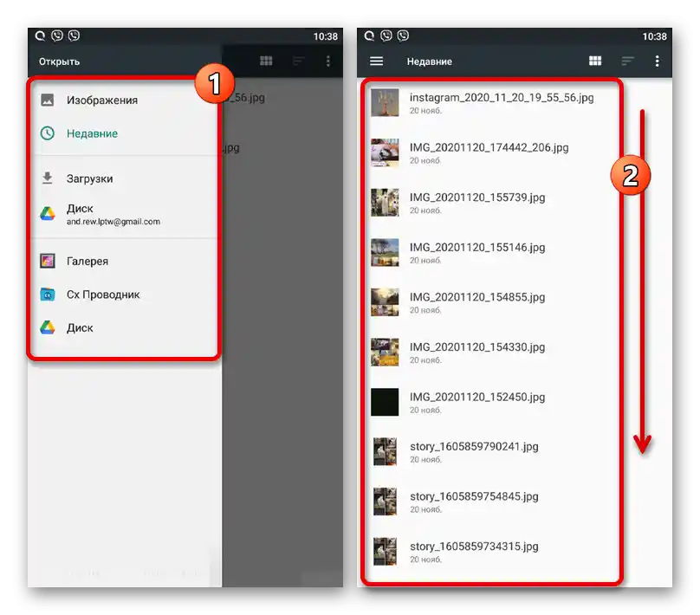The width and height of the screenshot is (700, 615).
Task: Open Загрузки in the drawer
Action: click(x=125, y=178)
